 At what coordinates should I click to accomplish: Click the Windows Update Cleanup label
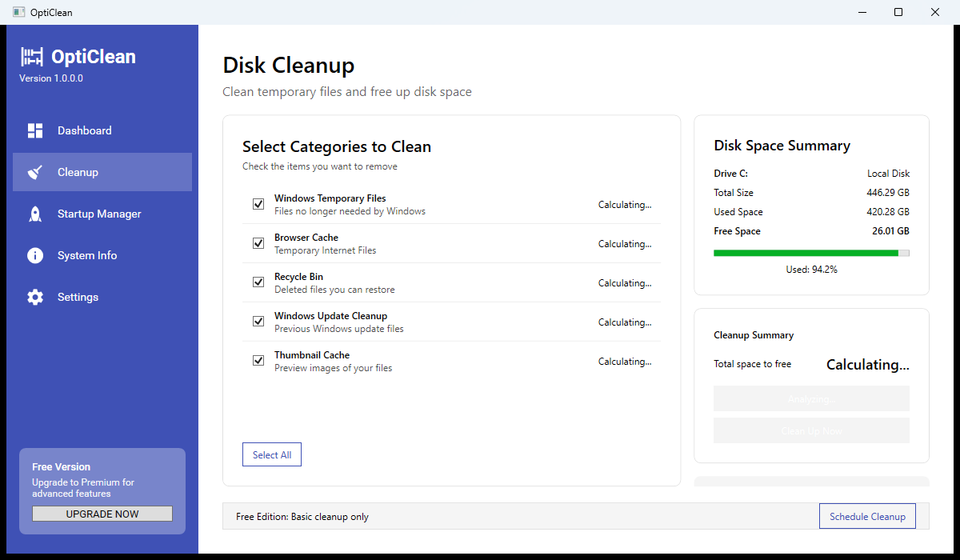[x=331, y=316]
